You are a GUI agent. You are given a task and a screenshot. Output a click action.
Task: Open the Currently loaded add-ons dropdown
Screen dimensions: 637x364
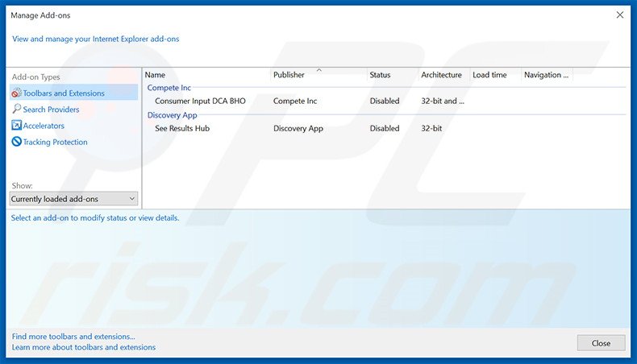point(73,199)
